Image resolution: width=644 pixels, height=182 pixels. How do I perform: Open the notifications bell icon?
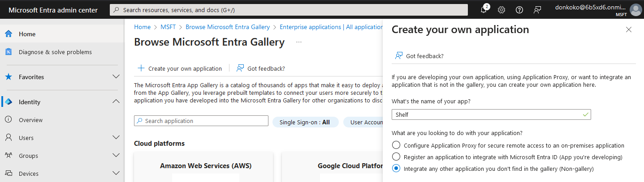coord(484,10)
